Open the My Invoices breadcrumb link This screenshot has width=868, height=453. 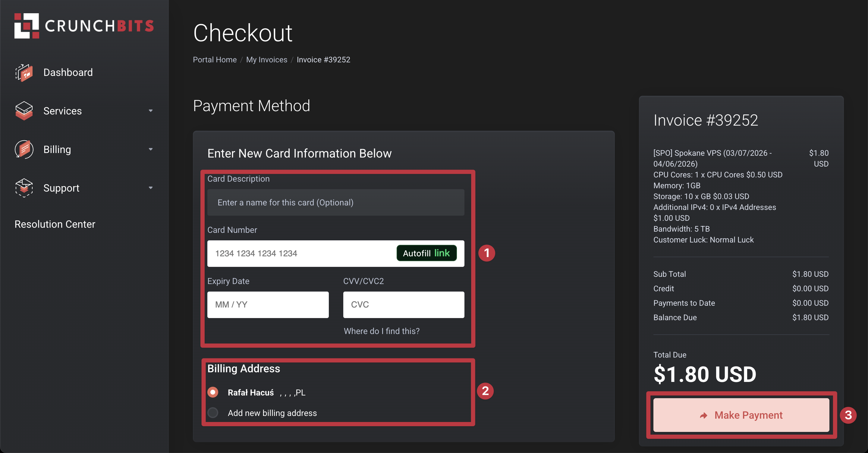266,60
